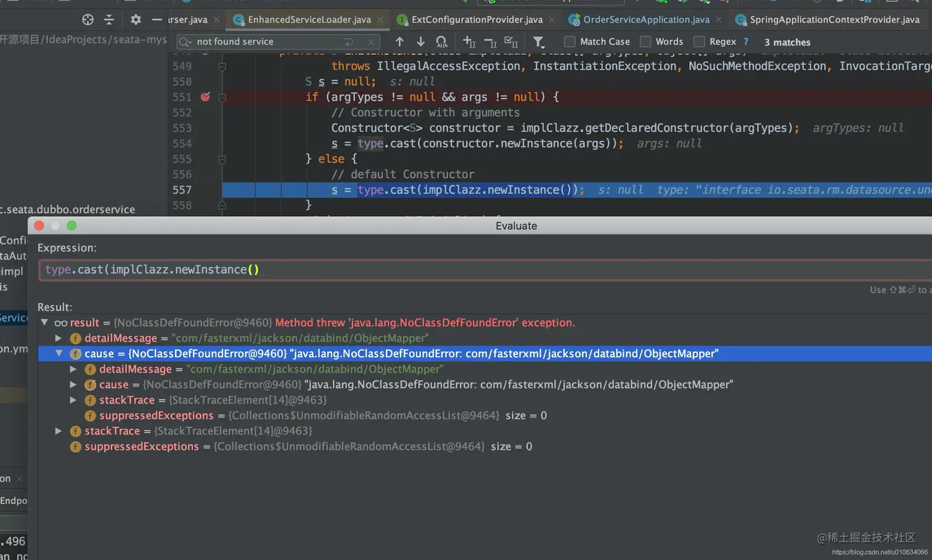Toggle breakpoint at line 551
The image size is (932, 560).
pyautogui.click(x=205, y=97)
